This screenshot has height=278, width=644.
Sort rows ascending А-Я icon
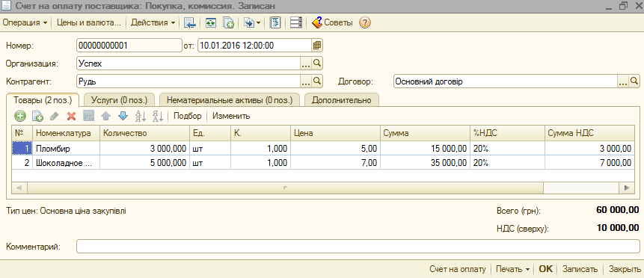point(141,117)
